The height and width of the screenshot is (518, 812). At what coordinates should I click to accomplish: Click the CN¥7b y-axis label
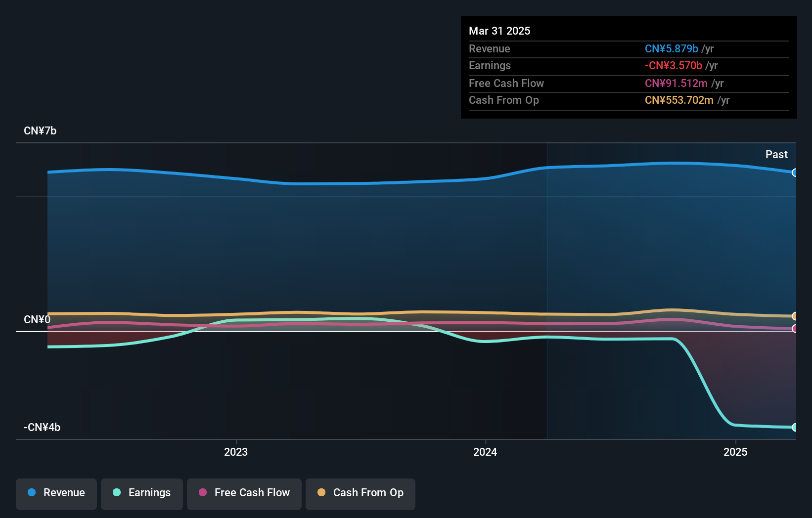(x=40, y=130)
